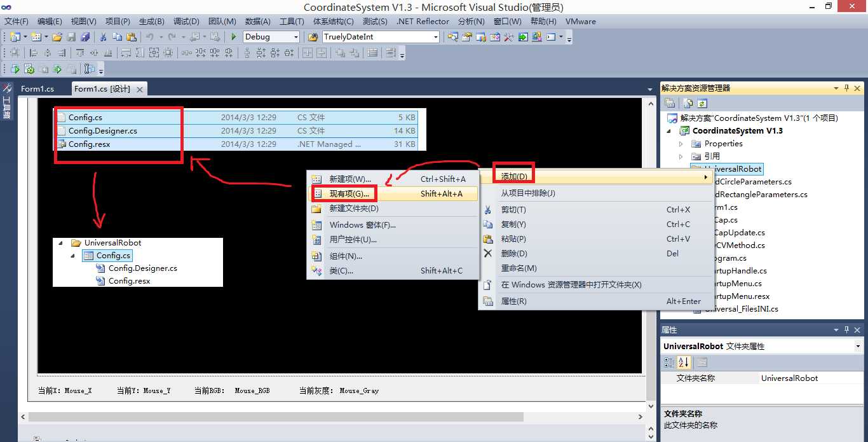Image resolution: width=868 pixels, height=442 pixels.
Task: Open the UniversalRobot object selector in Properties
Action: click(858, 347)
